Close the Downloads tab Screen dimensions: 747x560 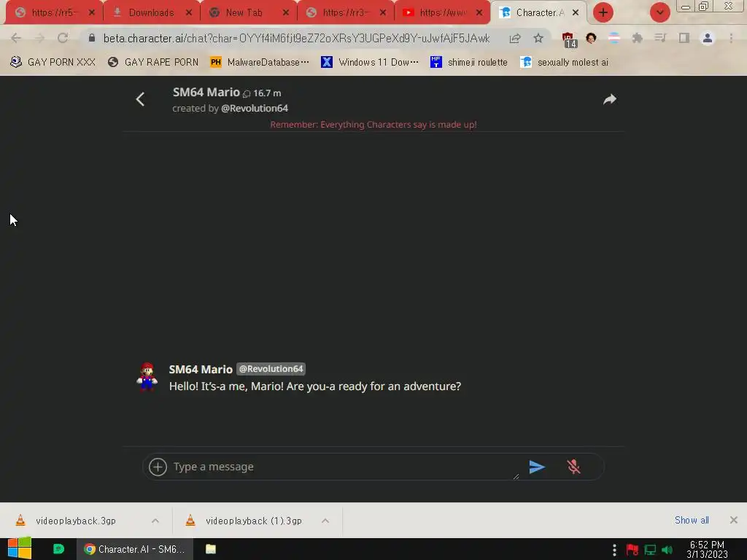[189, 12]
